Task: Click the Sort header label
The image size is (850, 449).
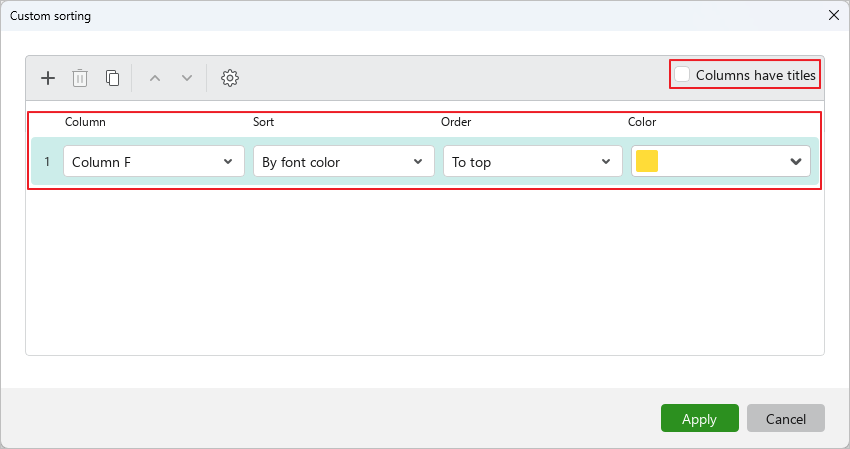Action: coord(263,122)
